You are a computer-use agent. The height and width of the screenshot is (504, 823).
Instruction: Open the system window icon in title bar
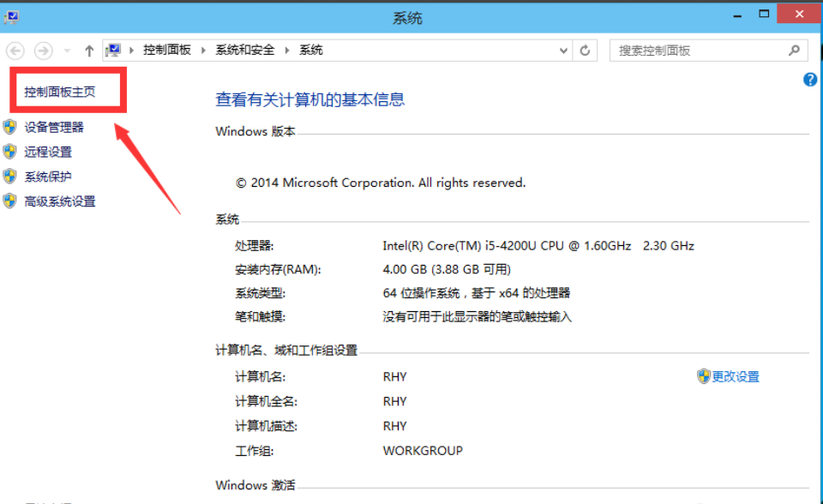pos(12,16)
